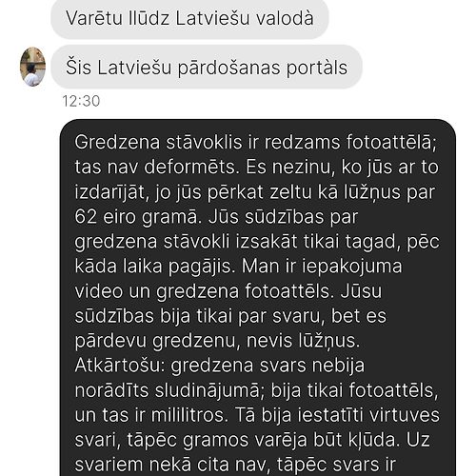Select the word 'Atkārtošu:' in the dark message
Viewport: 476px width, 476px height.
(x=121, y=366)
